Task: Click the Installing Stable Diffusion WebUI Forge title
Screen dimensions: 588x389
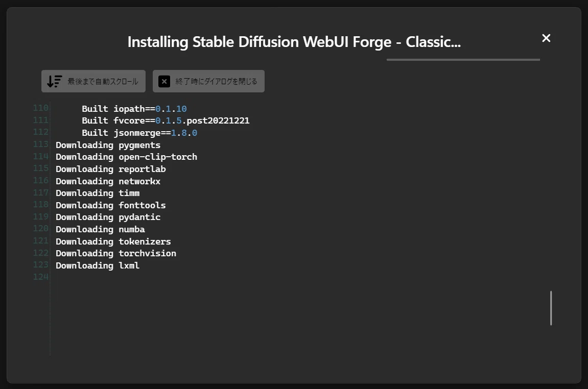Action: [x=294, y=42]
